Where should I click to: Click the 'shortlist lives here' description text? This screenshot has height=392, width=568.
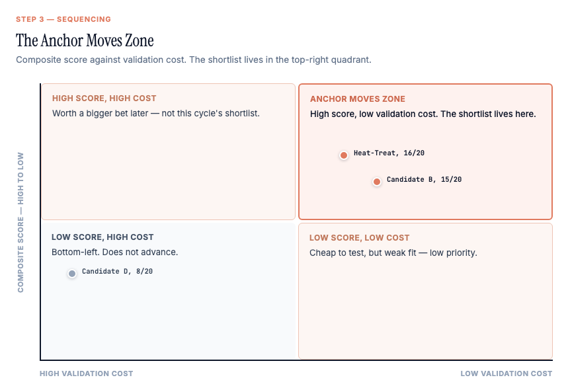coord(423,114)
